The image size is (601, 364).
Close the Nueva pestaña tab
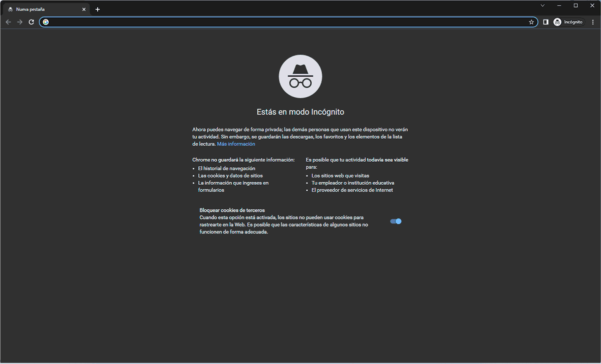[x=84, y=10]
